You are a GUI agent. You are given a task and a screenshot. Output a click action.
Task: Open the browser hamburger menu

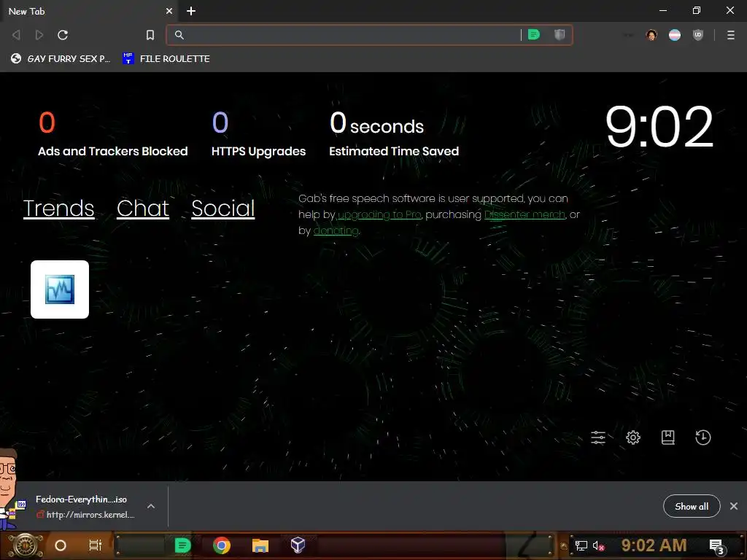731,35
